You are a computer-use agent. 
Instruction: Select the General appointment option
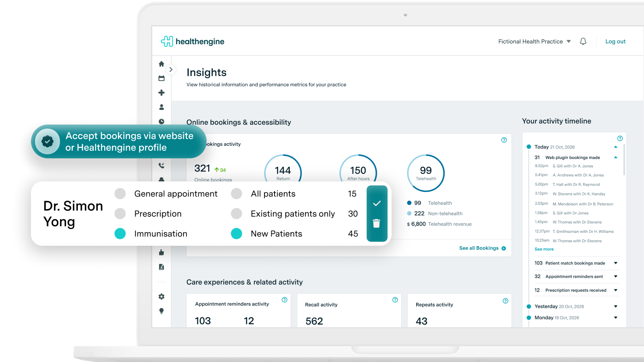tap(120, 193)
